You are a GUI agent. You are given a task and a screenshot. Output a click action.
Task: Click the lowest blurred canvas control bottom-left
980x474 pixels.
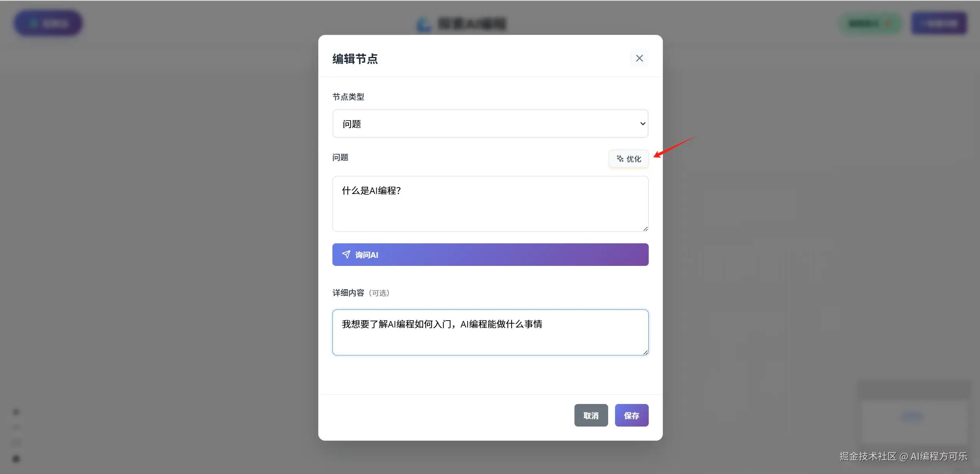click(x=16, y=458)
